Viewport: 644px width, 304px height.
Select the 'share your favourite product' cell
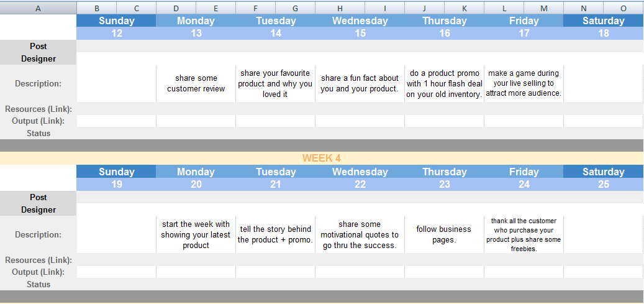(276, 83)
